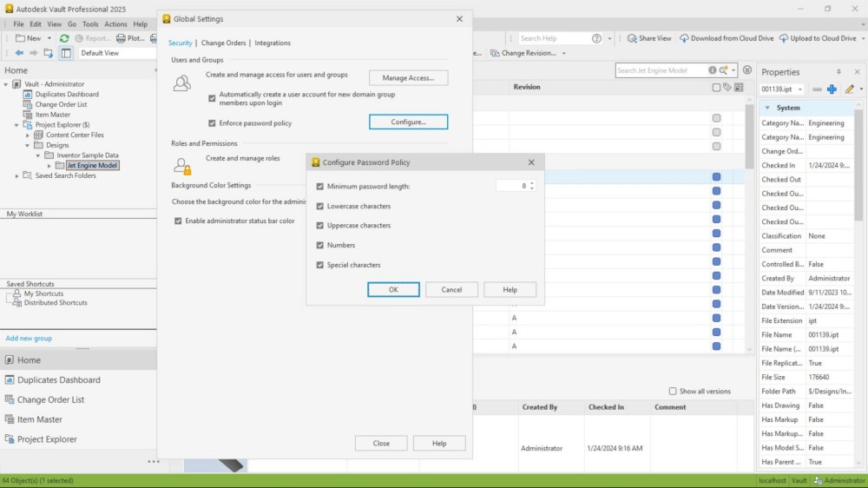This screenshot has height=488, width=868.
Task: Click the advanced search magnifier icon
Action: (x=724, y=70)
